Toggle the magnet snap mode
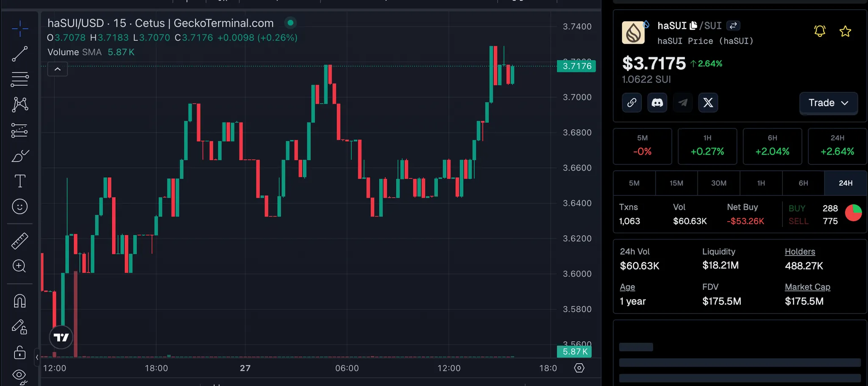 click(19, 301)
